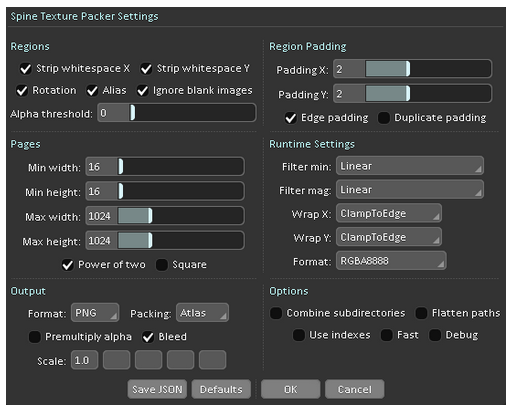516x414 pixels.
Task: Click the Alpha threshold value 0
Action: click(103, 113)
